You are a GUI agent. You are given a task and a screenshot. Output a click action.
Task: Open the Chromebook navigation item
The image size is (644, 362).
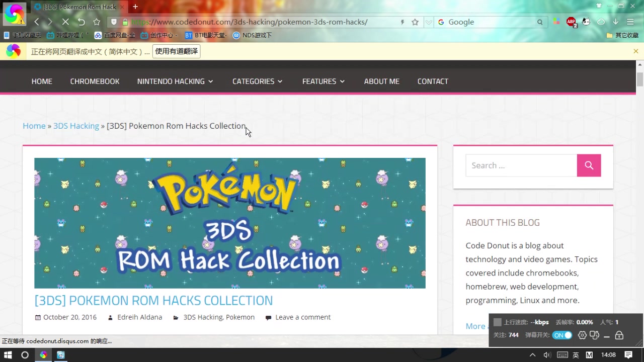click(95, 81)
